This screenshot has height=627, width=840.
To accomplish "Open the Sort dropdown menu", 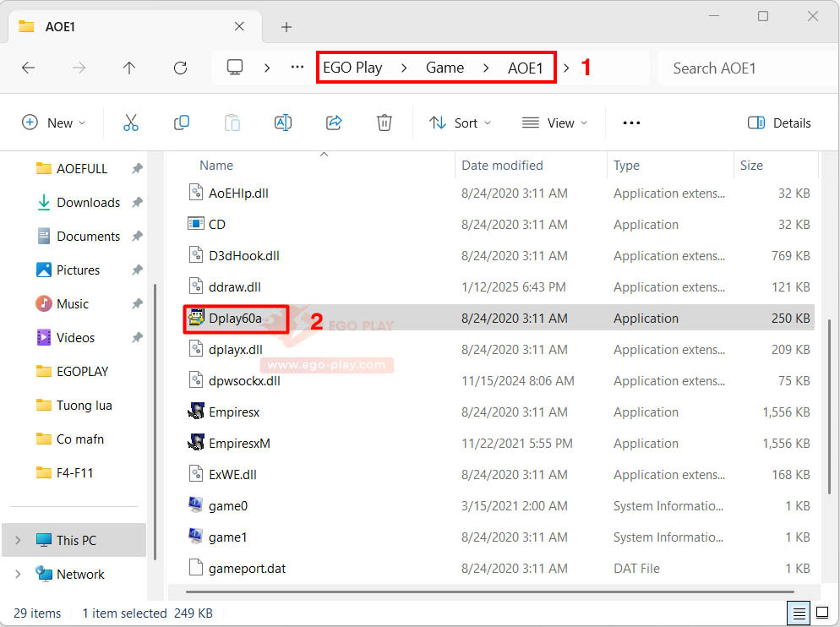I will 461,123.
